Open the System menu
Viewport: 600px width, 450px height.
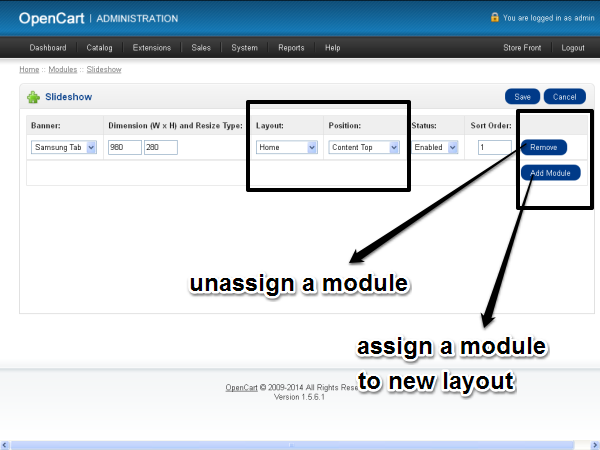coord(245,48)
